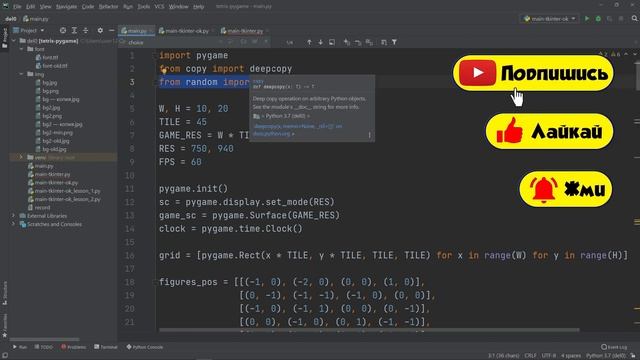Go to next search occurrence down arrow
This screenshot has height=360, width=640.
click(320, 42)
